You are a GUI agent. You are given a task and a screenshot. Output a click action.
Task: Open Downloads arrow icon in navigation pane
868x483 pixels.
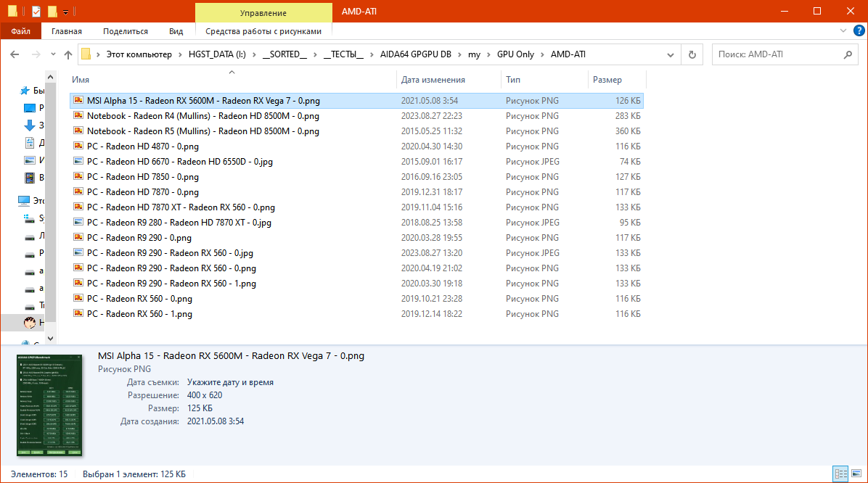pos(30,125)
